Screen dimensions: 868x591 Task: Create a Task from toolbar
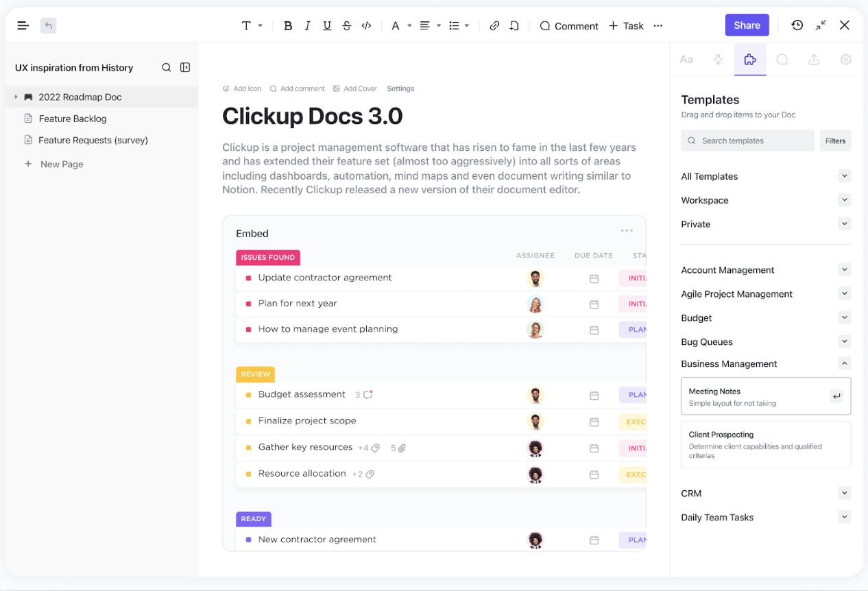pos(626,26)
